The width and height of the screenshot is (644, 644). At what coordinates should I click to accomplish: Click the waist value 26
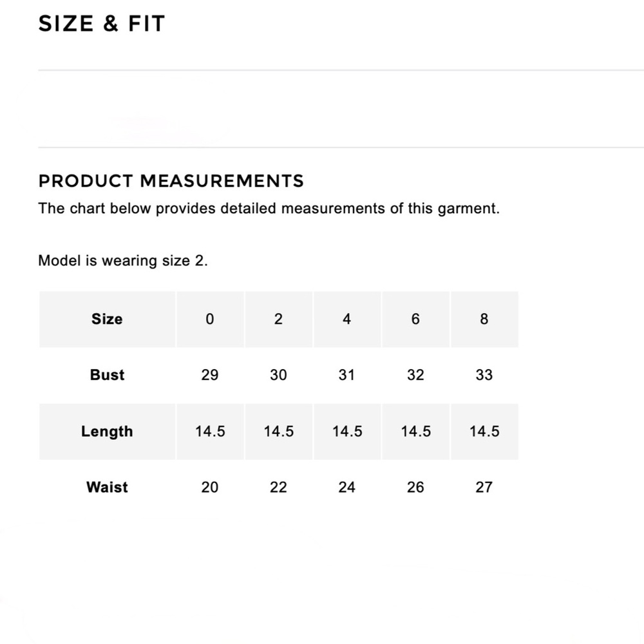pos(415,488)
